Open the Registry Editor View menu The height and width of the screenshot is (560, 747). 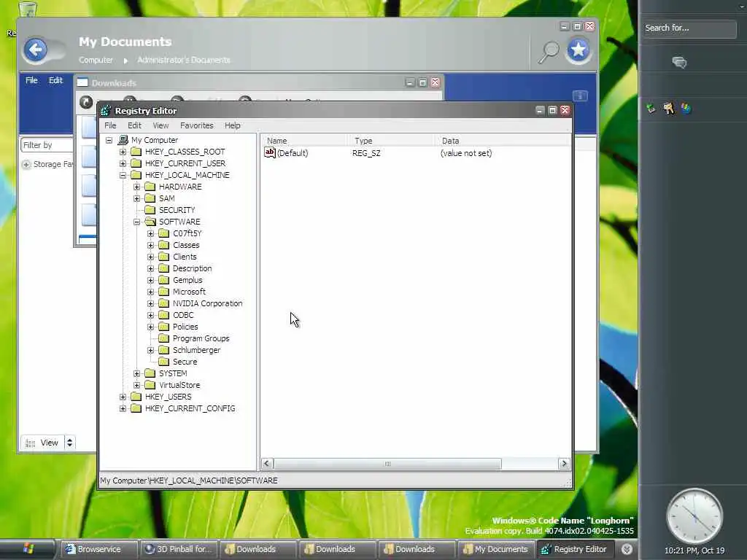point(160,125)
